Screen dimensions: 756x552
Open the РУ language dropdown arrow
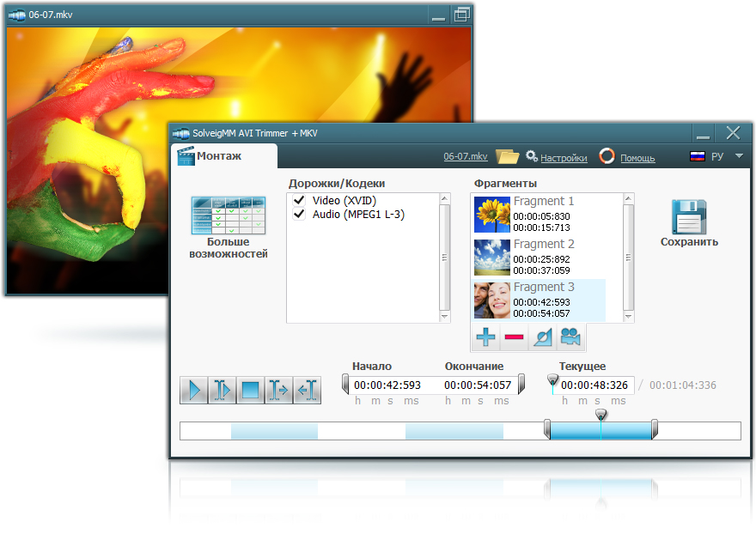tap(739, 156)
